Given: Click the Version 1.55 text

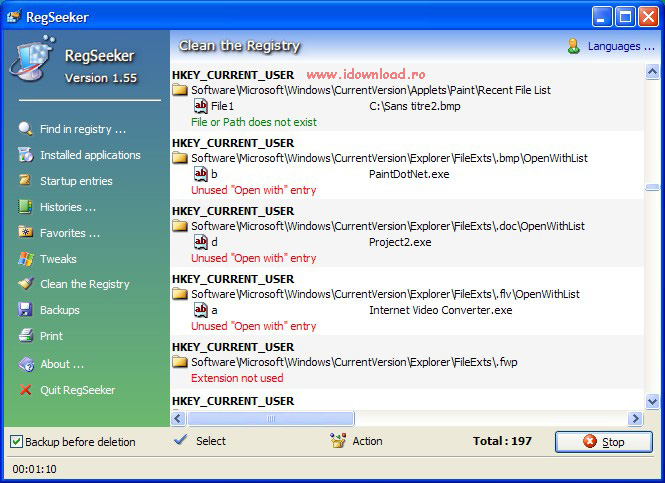Looking at the screenshot, I should [x=101, y=78].
